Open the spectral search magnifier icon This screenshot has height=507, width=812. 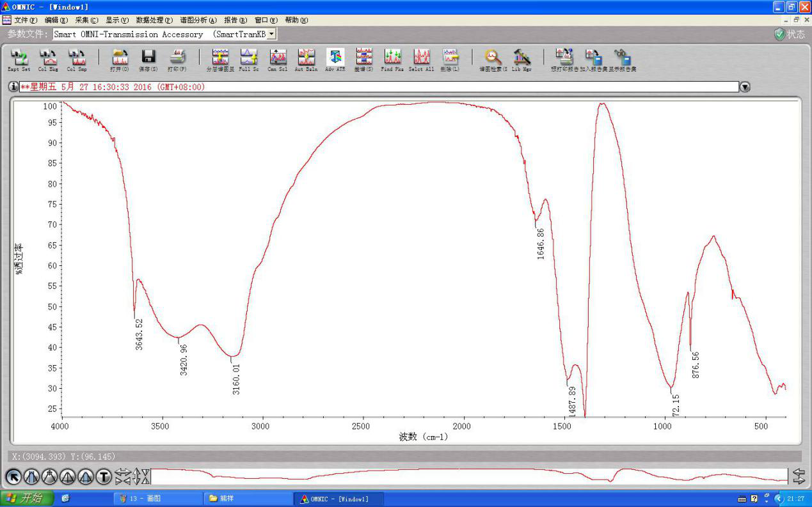493,59
